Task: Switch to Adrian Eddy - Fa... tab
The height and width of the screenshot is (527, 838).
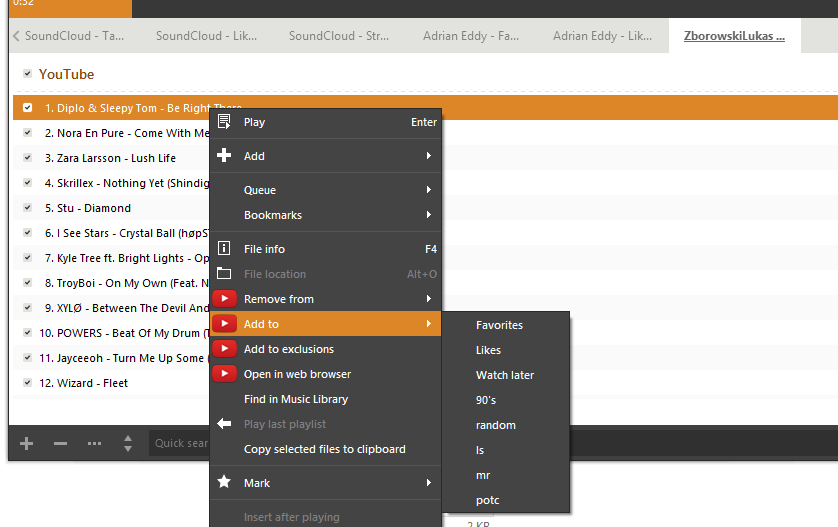Action: [x=471, y=36]
